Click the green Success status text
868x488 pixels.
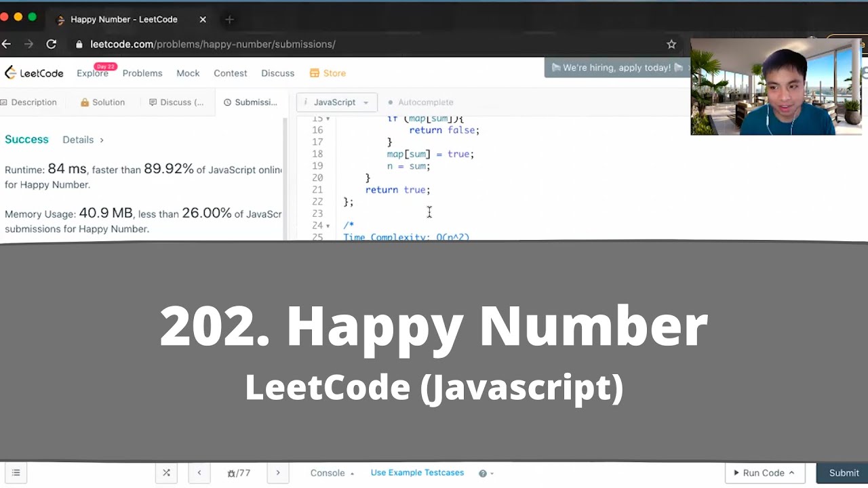(26, 139)
